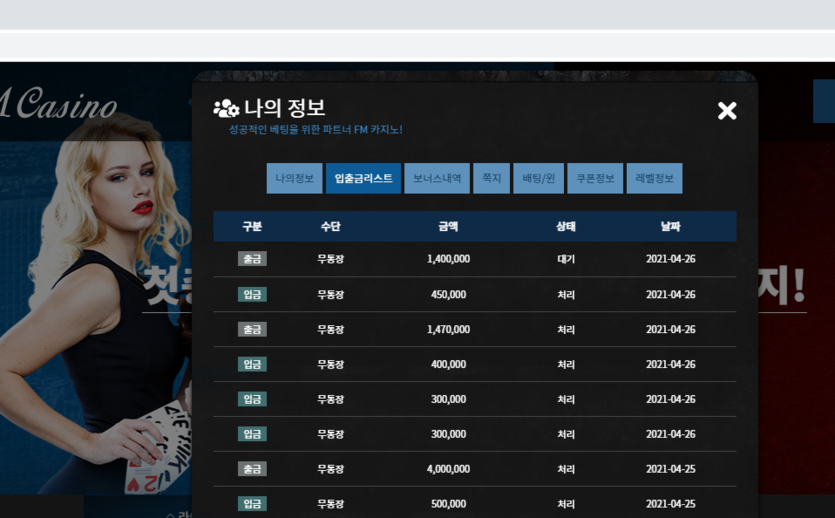The width and height of the screenshot is (835, 518).
Task: Click the 날짜 column header
Action: click(x=670, y=226)
